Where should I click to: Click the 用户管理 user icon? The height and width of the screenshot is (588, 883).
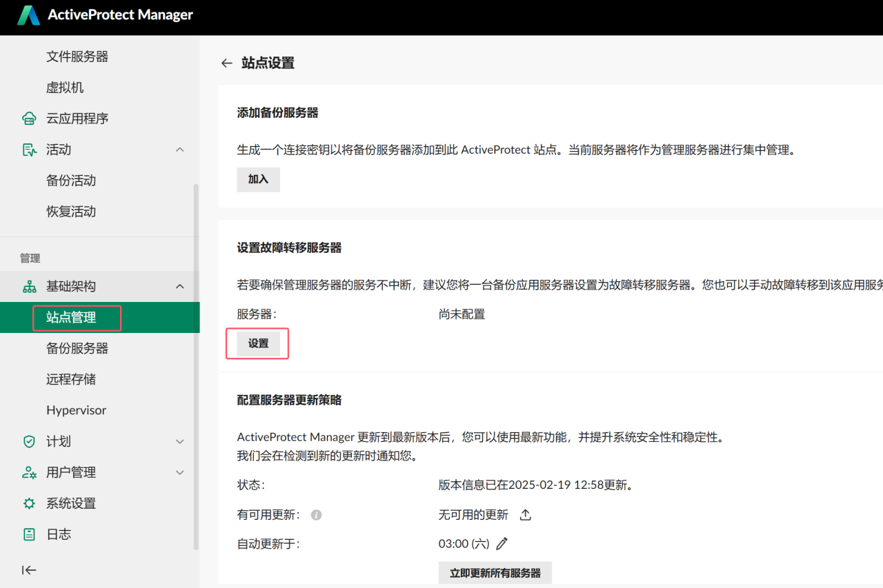29,473
